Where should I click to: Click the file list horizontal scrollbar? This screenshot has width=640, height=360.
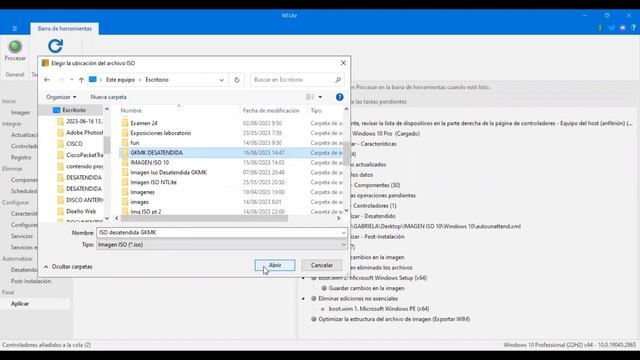pos(204,218)
